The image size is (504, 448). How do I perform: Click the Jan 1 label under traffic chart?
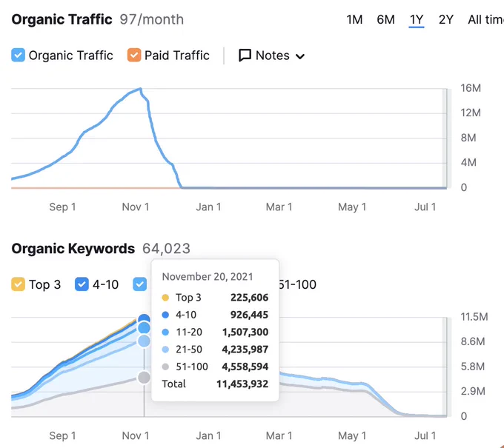coord(208,207)
